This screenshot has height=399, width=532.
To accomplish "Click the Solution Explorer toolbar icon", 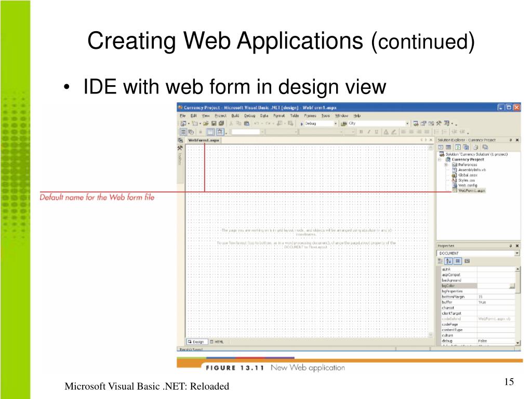I will (x=416, y=124).
